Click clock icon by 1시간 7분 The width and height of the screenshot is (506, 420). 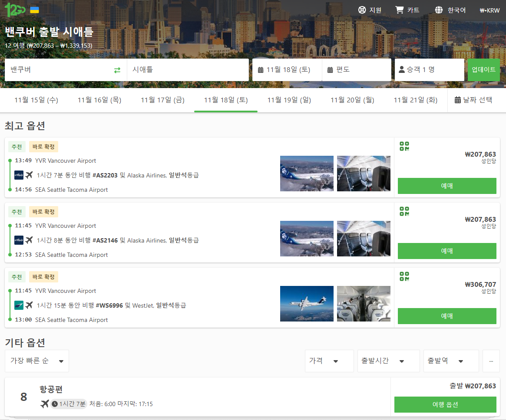pyautogui.click(x=55, y=404)
